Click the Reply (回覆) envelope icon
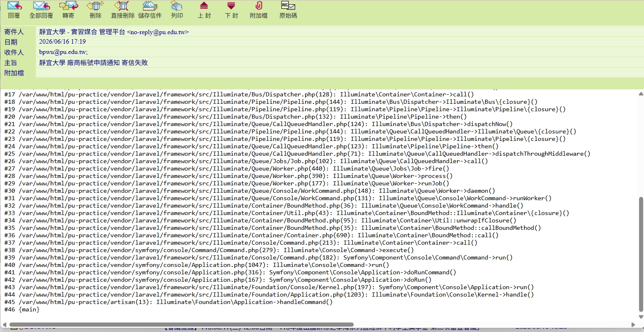This screenshot has width=644, height=332. pos(14,6)
